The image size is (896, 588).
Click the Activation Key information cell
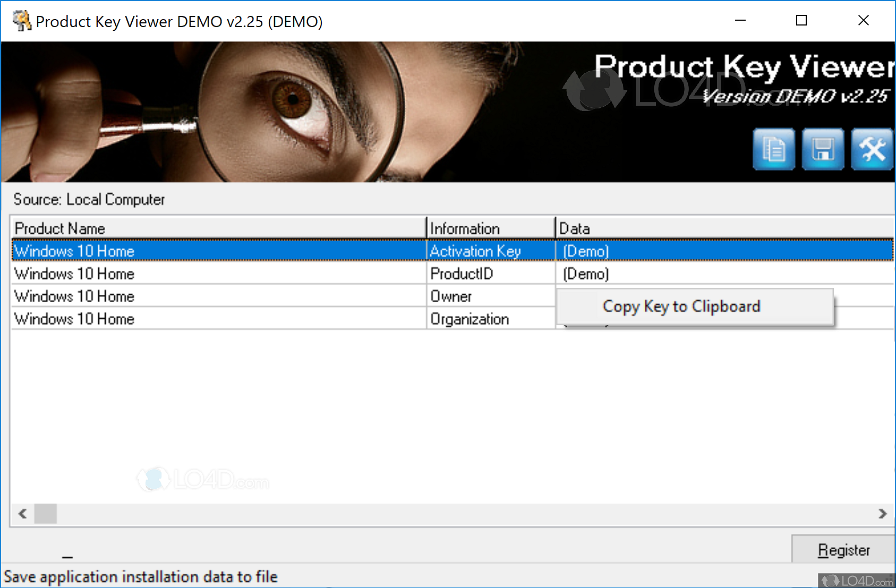(491, 251)
